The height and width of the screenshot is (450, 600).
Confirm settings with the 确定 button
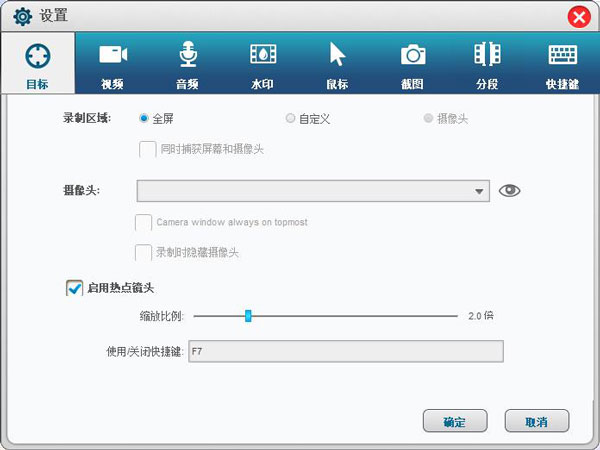tap(455, 421)
